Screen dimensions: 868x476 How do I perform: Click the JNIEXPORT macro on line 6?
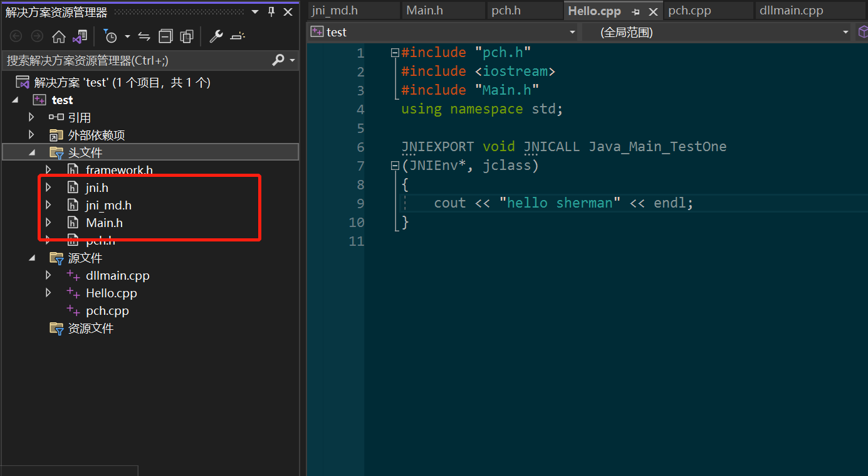tap(437, 147)
